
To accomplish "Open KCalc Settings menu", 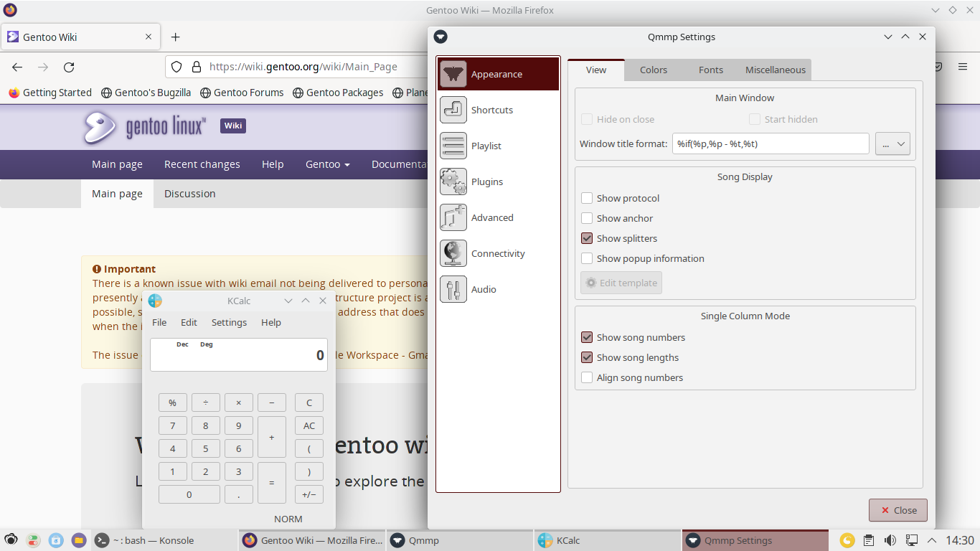I will [229, 322].
